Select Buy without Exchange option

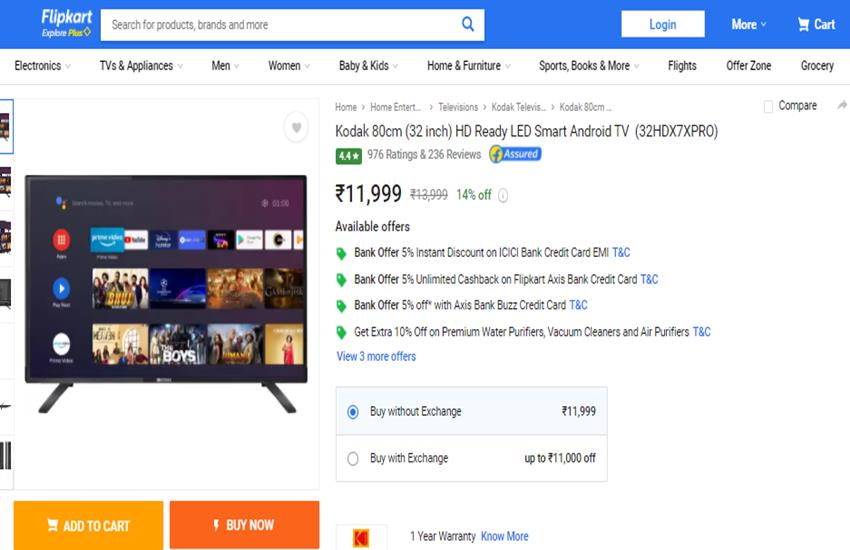352,411
